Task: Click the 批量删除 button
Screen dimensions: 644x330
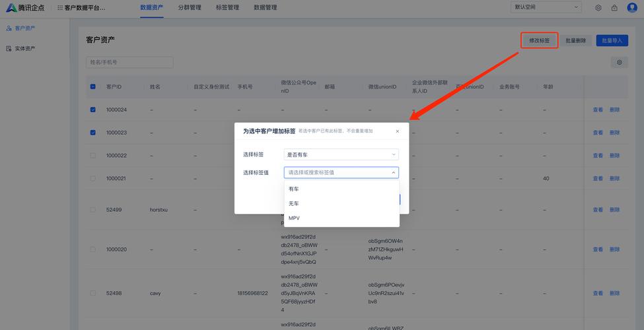Action: pyautogui.click(x=576, y=40)
